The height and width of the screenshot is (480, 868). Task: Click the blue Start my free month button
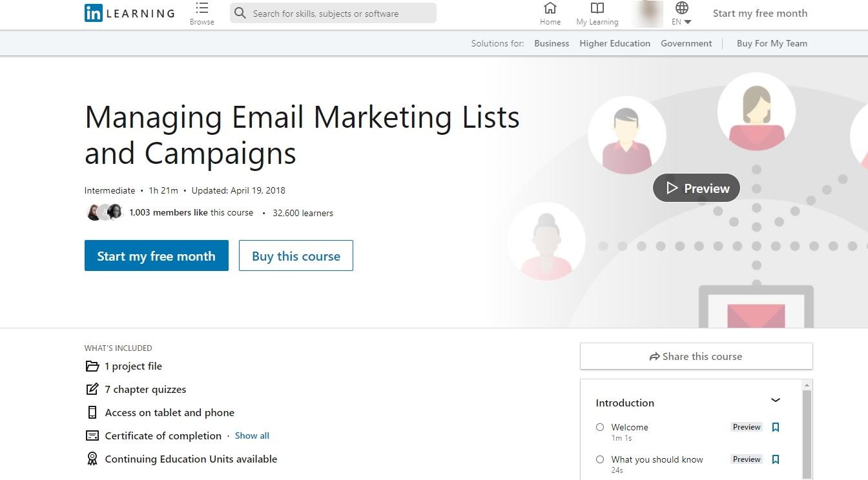pyautogui.click(x=156, y=255)
